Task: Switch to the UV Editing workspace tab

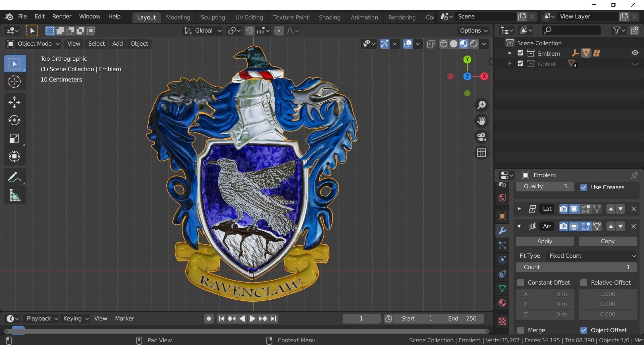Action: (249, 17)
